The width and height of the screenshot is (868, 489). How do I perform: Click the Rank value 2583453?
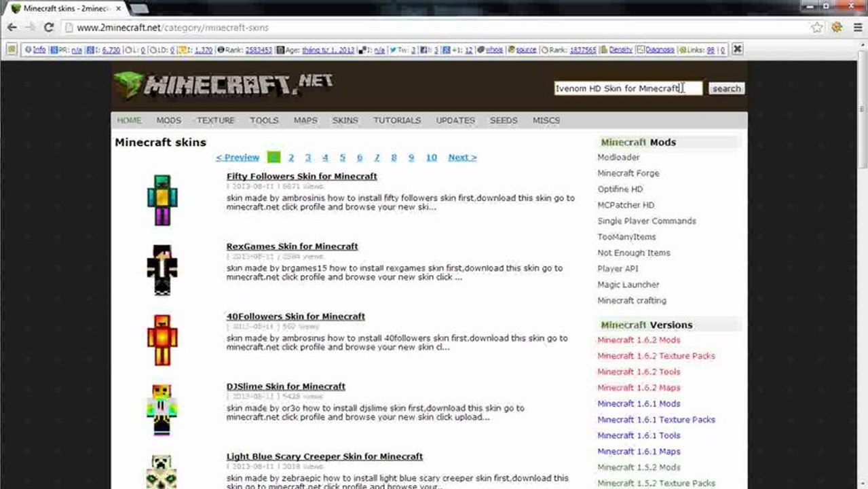point(259,50)
